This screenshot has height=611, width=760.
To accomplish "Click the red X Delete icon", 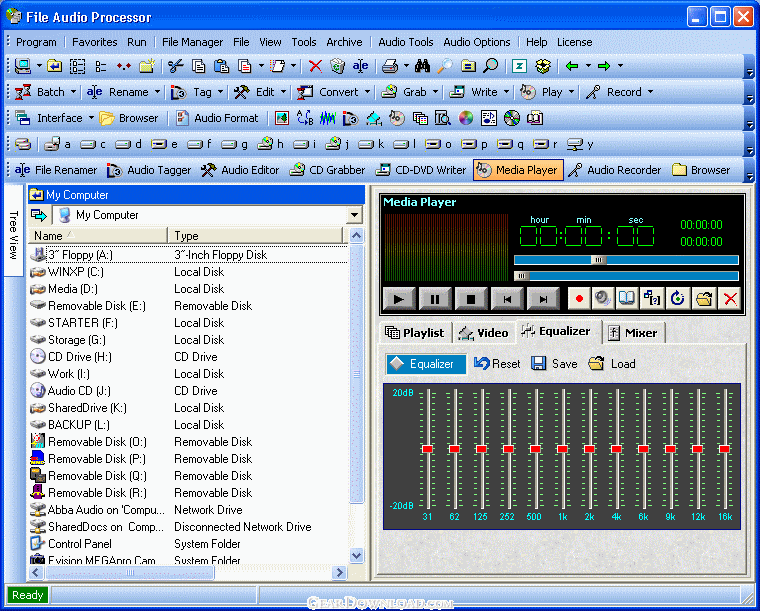I will click(315, 66).
